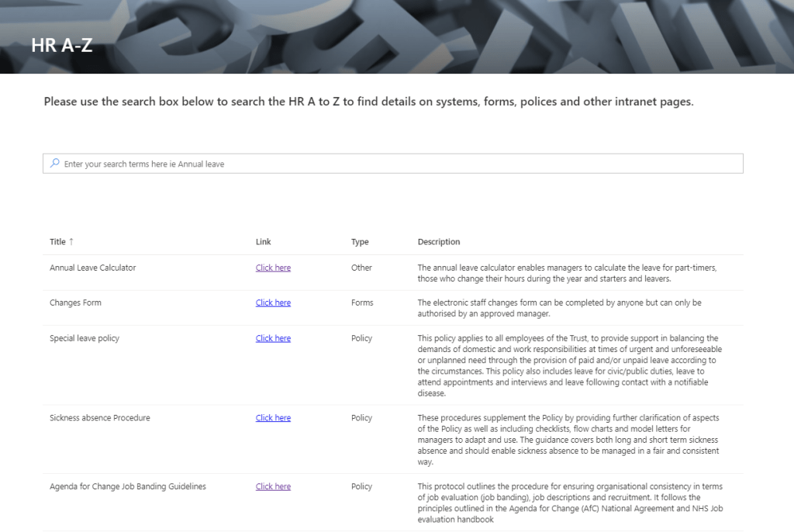Image resolution: width=794 pixels, height=532 pixels.
Task: Select the Agenda for Change Job Banding Guidelines title
Action: click(x=128, y=486)
